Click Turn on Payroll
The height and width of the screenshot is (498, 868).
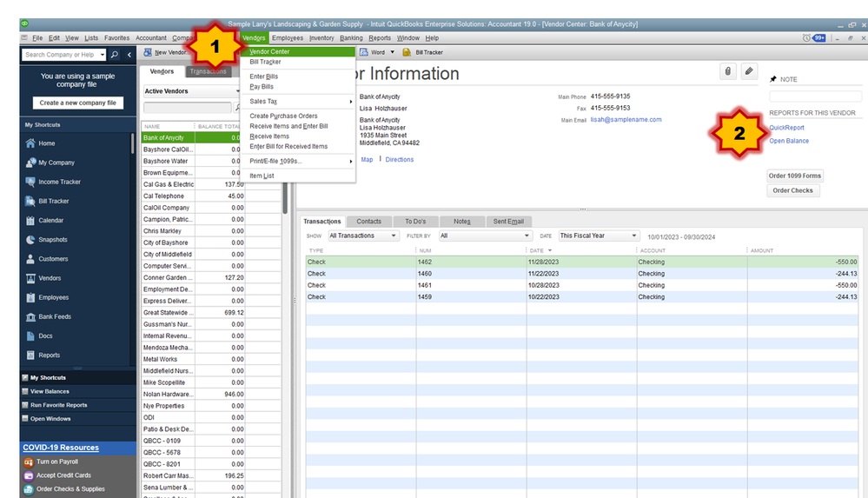(x=57, y=461)
